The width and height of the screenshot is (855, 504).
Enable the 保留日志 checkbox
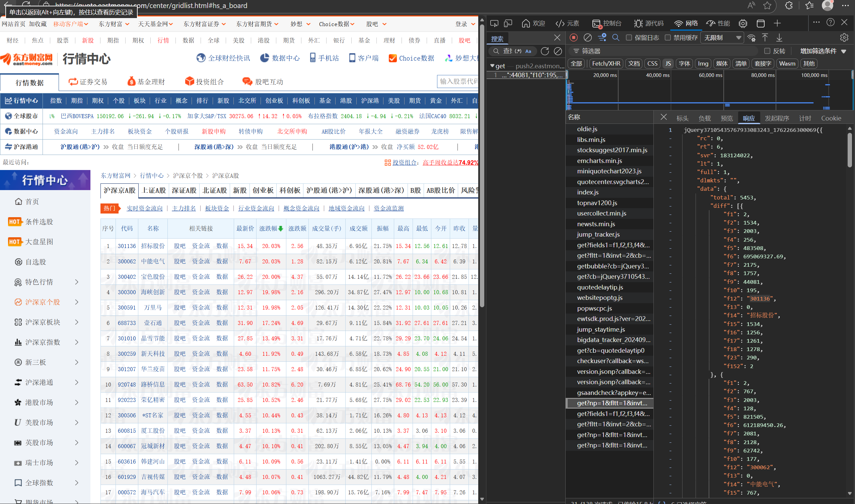(629, 38)
